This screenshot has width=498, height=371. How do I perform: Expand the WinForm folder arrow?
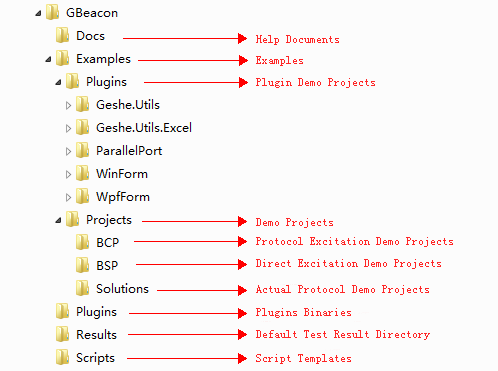coord(68,174)
